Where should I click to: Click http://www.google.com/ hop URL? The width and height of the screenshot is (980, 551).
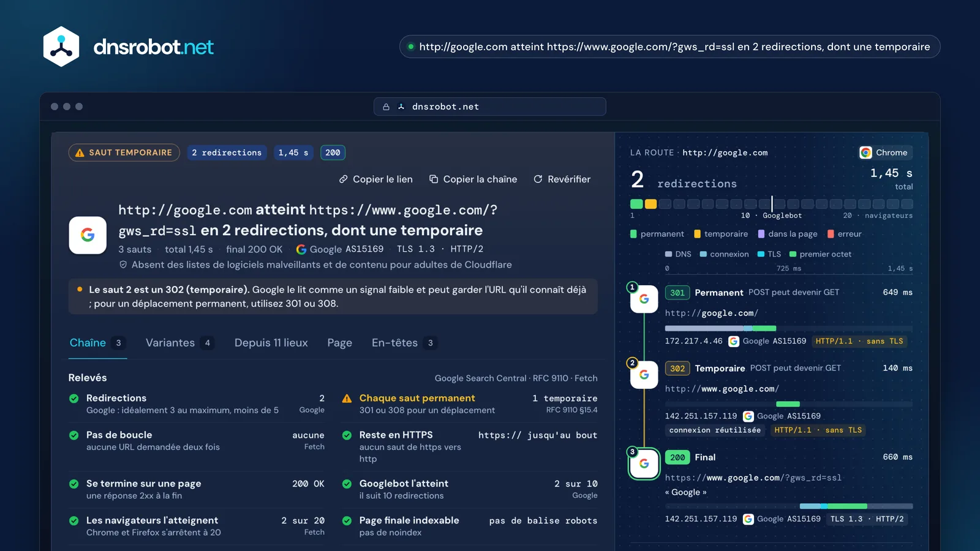coord(722,389)
